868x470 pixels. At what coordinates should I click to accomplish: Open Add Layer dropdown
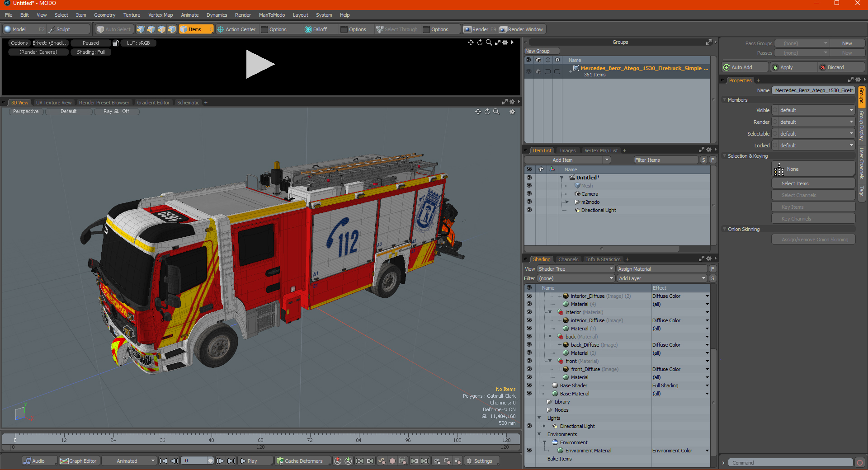[662, 278]
